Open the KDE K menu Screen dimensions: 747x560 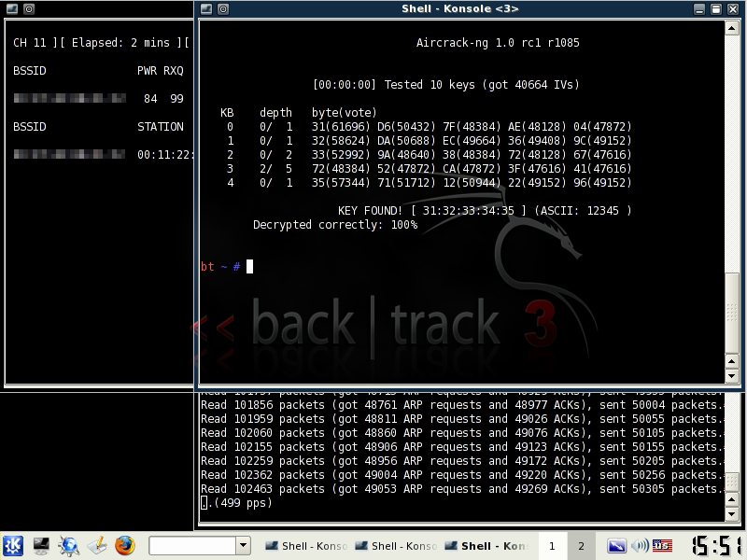pyautogui.click(x=13, y=546)
